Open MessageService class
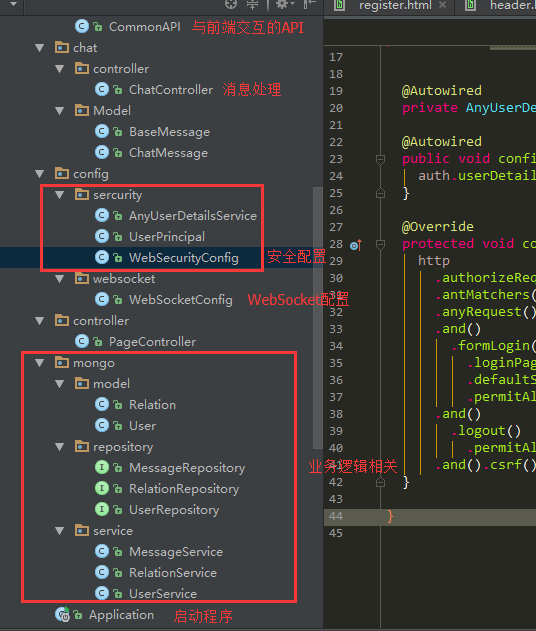 (x=176, y=552)
